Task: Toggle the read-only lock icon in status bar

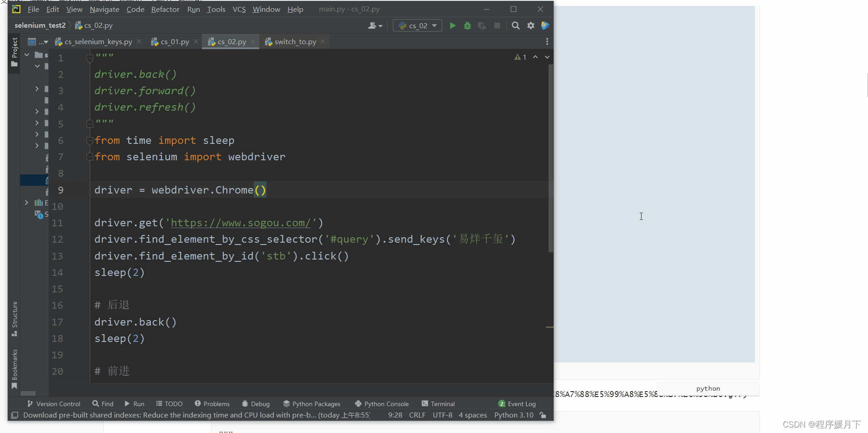Action: point(543,415)
